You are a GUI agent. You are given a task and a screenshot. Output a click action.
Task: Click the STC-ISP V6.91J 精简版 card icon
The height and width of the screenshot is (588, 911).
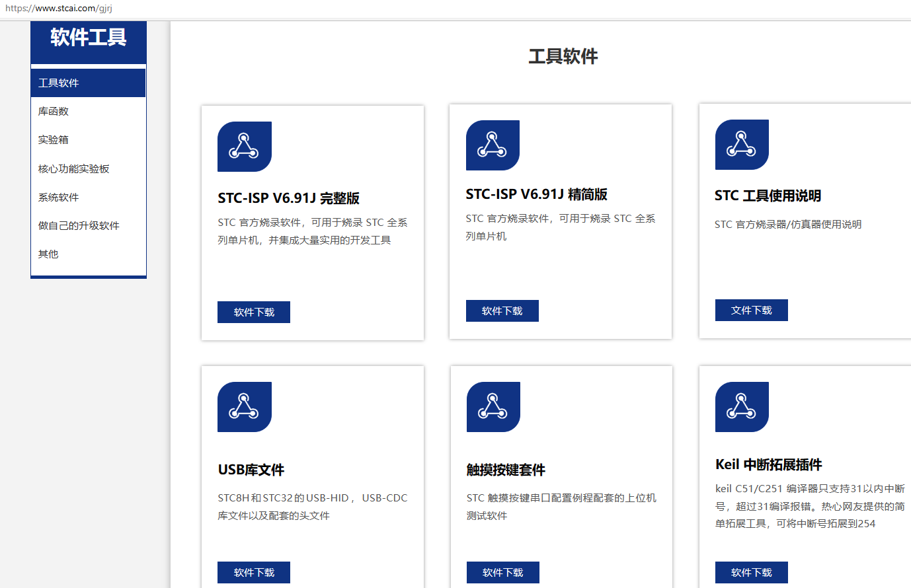click(x=493, y=145)
